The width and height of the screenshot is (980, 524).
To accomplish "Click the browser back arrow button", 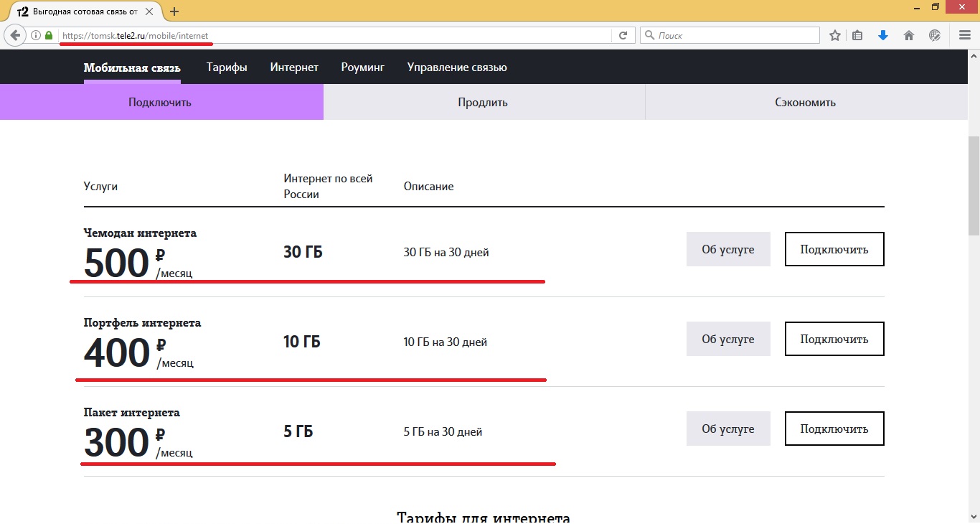I will pyautogui.click(x=15, y=35).
